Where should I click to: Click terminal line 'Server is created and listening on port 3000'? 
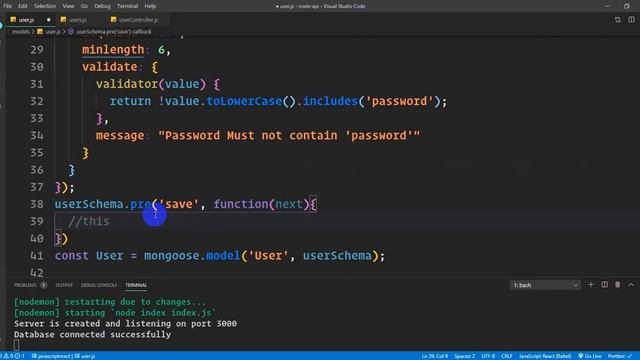coord(125,324)
